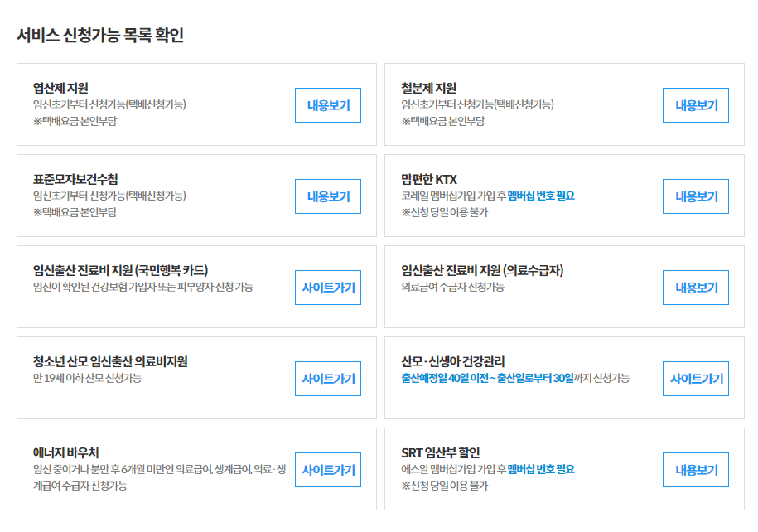Viewport: 758px width, 532px height.
Task: View details of 맘편한 KTX service
Action: pos(695,196)
